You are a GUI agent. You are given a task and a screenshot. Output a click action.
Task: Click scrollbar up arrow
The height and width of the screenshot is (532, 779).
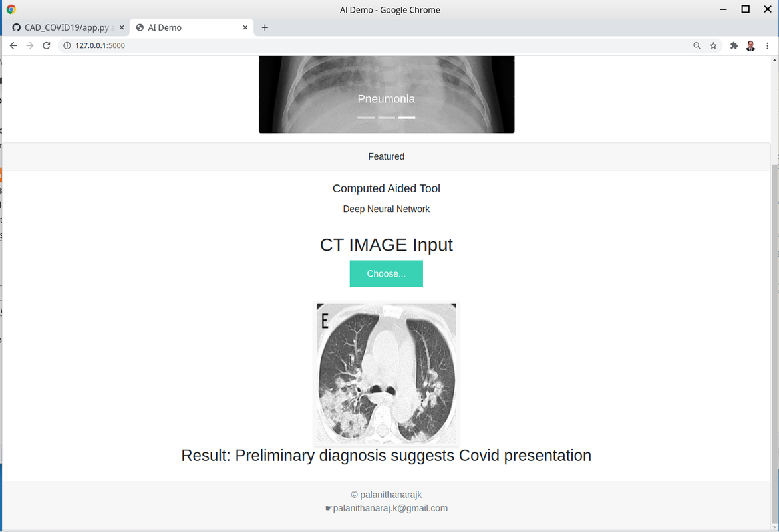[x=774, y=60]
